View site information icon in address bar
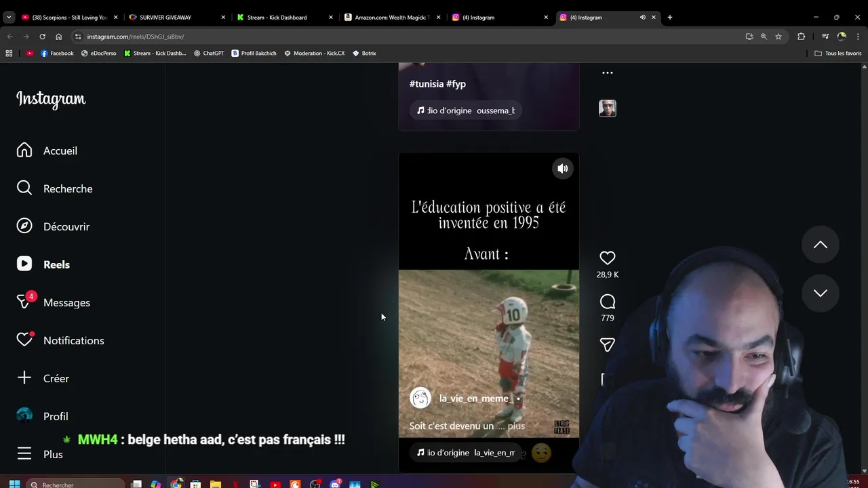Viewport: 868px width, 488px height. [78, 37]
